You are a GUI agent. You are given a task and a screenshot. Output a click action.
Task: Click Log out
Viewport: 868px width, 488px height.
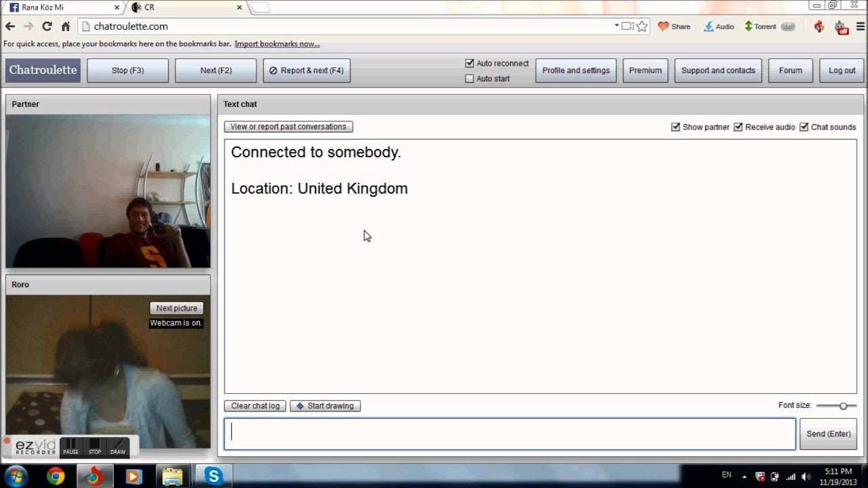[842, 70]
